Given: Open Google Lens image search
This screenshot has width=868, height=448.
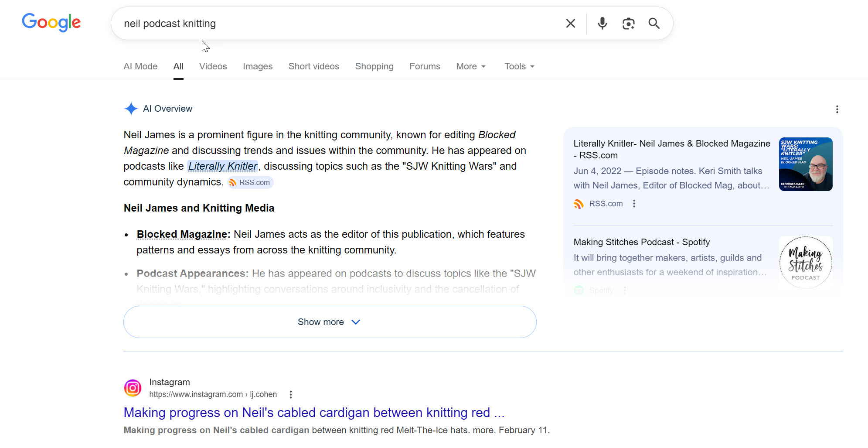Looking at the screenshot, I should click(628, 24).
